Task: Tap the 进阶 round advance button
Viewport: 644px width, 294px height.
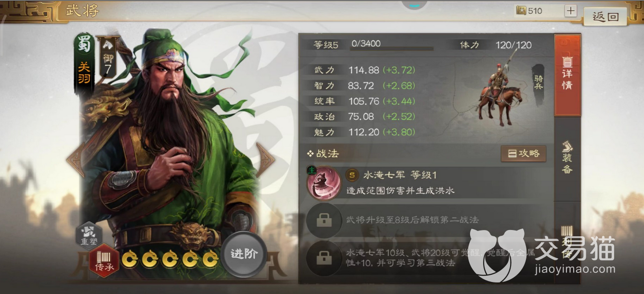Action: pyautogui.click(x=244, y=254)
